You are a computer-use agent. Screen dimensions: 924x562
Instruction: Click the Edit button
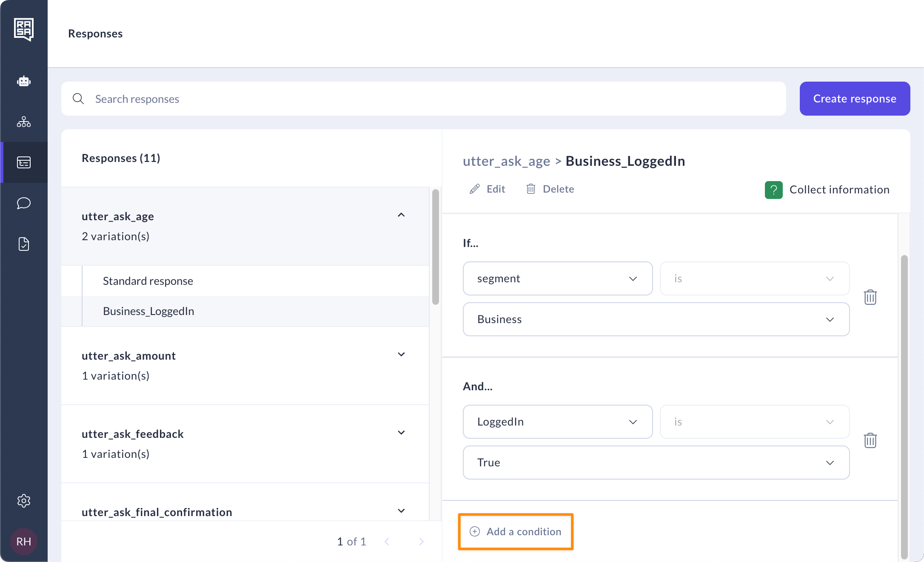pyautogui.click(x=488, y=189)
